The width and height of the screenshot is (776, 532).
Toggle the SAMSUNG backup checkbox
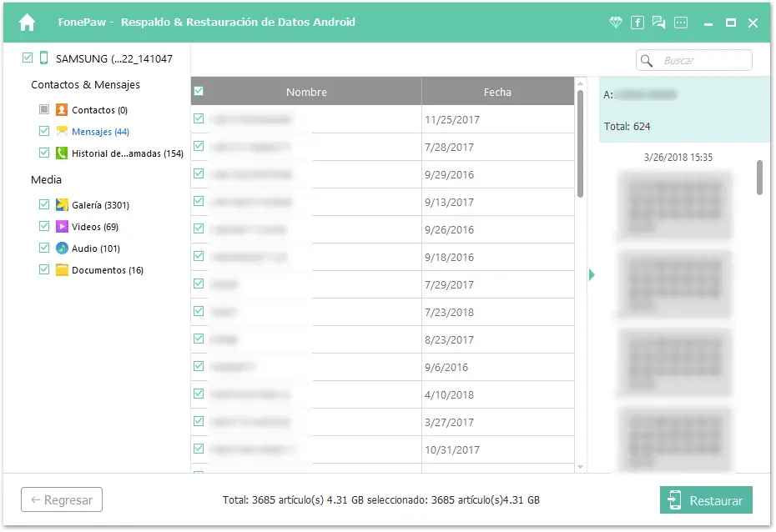click(28, 58)
